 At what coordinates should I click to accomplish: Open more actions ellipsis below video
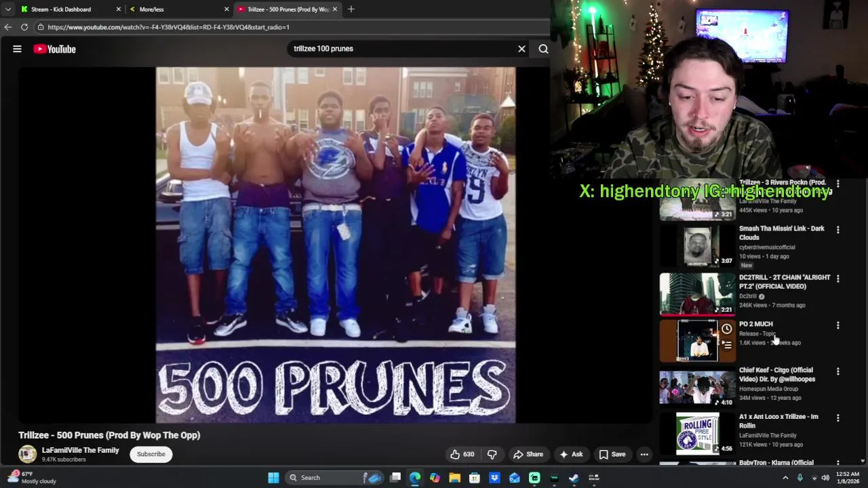click(x=644, y=454)
